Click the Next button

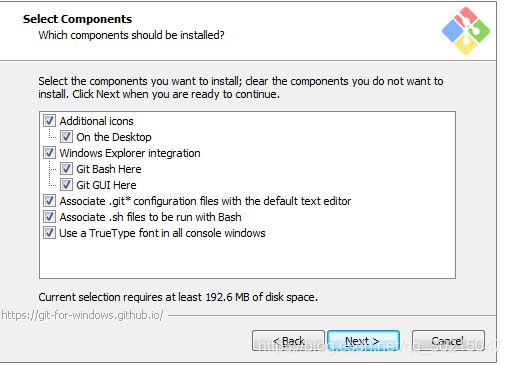tap(363, 341)
